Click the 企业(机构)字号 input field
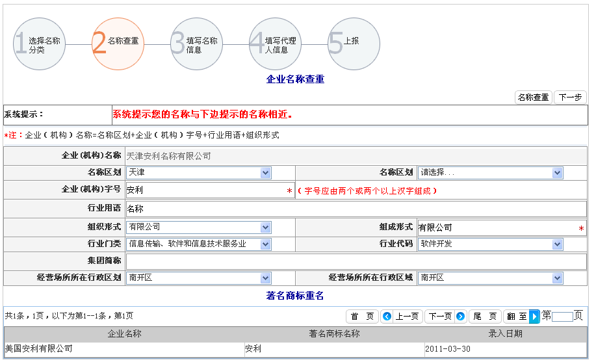Image resolution: width=596 pixels, height=364 pixels. click(x=205, y=190)
